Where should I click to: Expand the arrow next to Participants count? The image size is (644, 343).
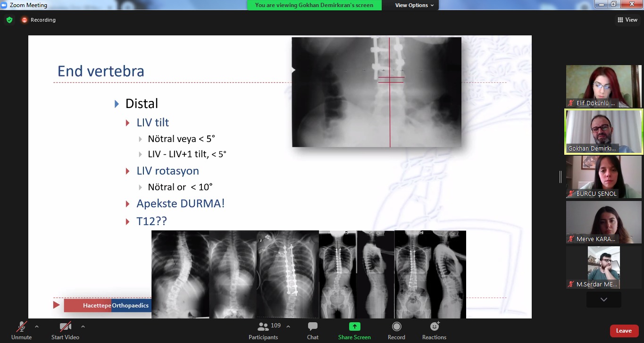tap(288, 326)
